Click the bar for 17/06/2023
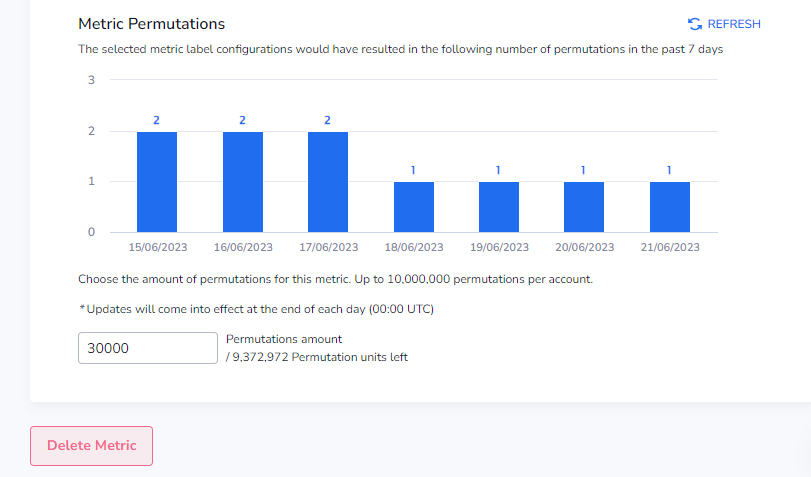Screen dimensions: 811x477 coord(328,182)
